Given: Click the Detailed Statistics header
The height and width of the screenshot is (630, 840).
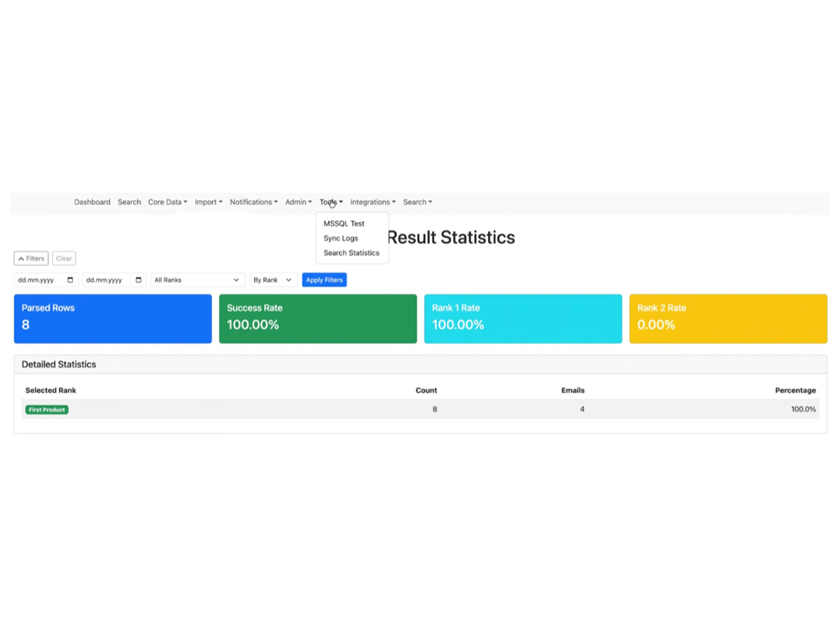Looking at the screenshot, I should click(x=421, y=365).
